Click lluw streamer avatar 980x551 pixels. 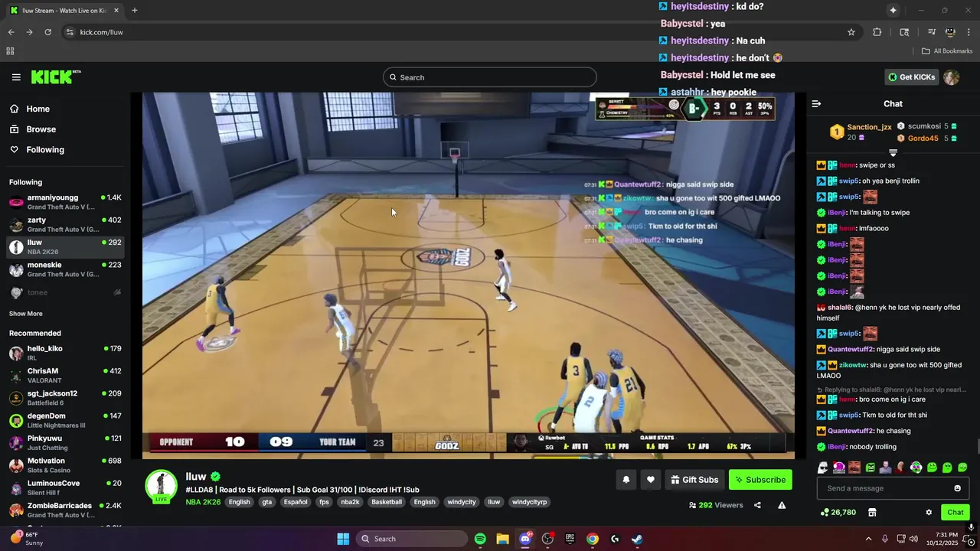coord(162,486)
